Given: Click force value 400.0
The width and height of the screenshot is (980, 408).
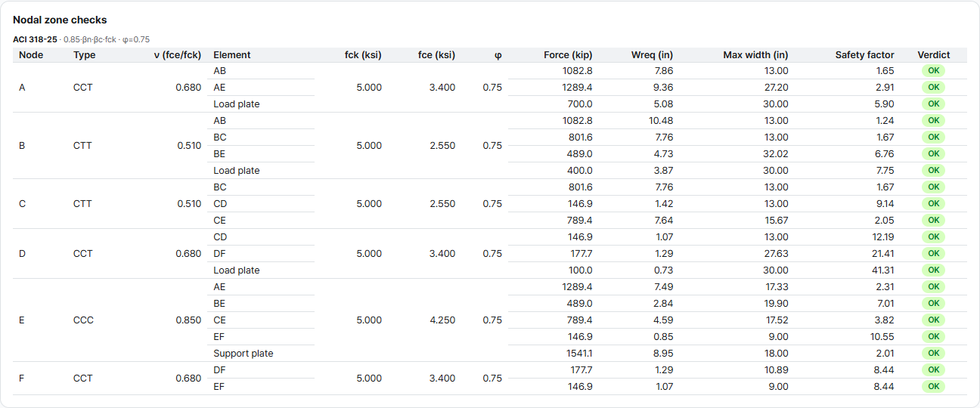Looking at the screenshot, I should point(580,171).
